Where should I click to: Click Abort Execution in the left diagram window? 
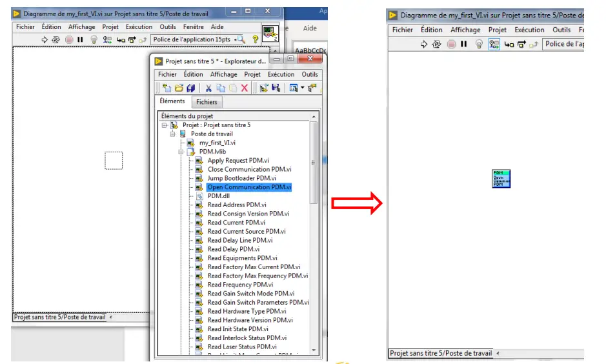[69, 39]
